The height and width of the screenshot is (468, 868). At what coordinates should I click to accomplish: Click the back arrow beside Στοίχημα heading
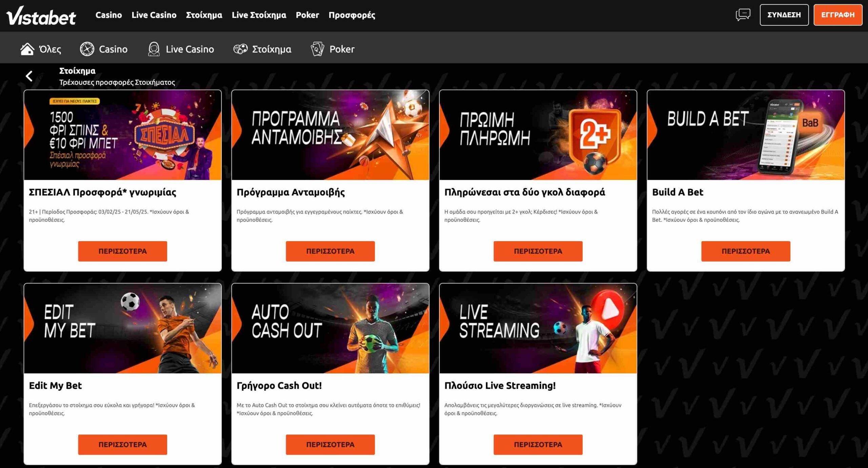tap(29, 76)
